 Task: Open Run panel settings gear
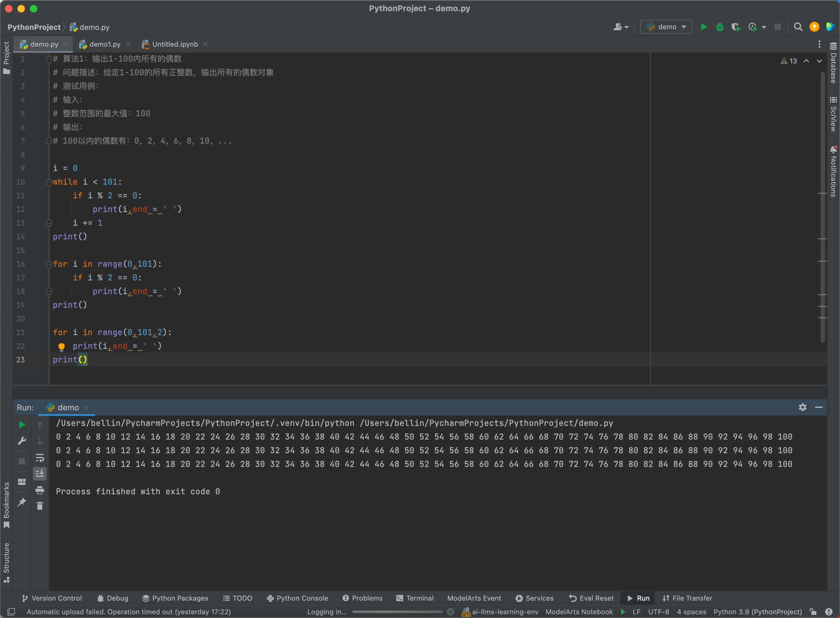click(x=803, y=407)
